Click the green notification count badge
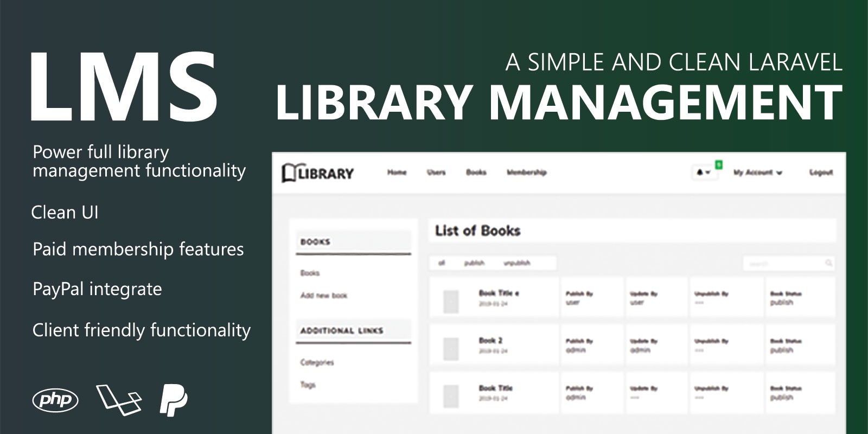 pos(719,164)
